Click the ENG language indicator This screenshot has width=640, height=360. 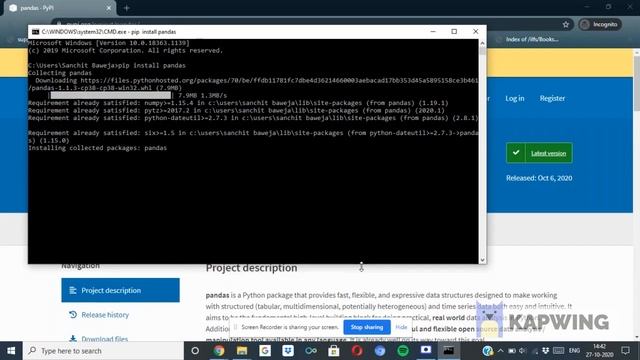pos(574,351)
